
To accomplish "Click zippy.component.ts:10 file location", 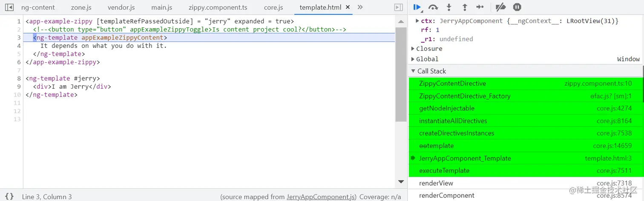I will click(598, 84).
